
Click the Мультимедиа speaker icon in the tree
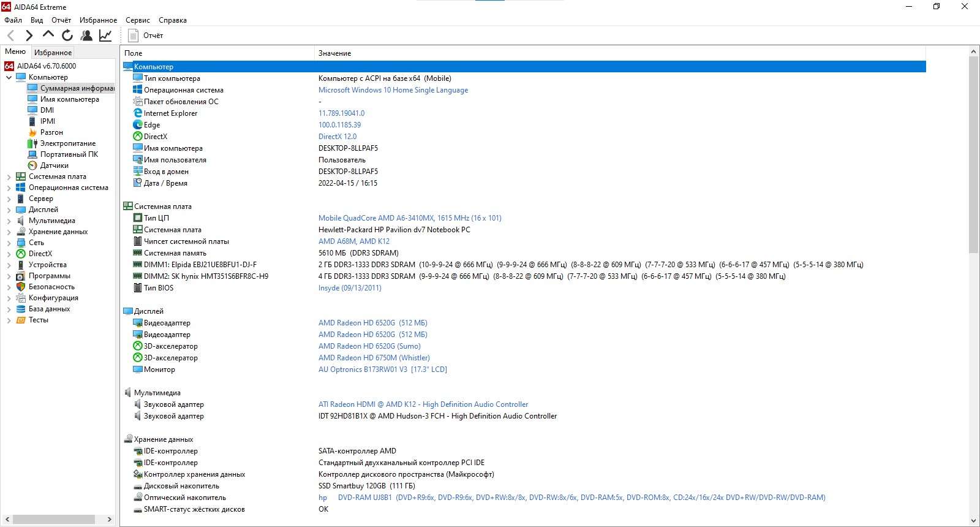point(21,221)
